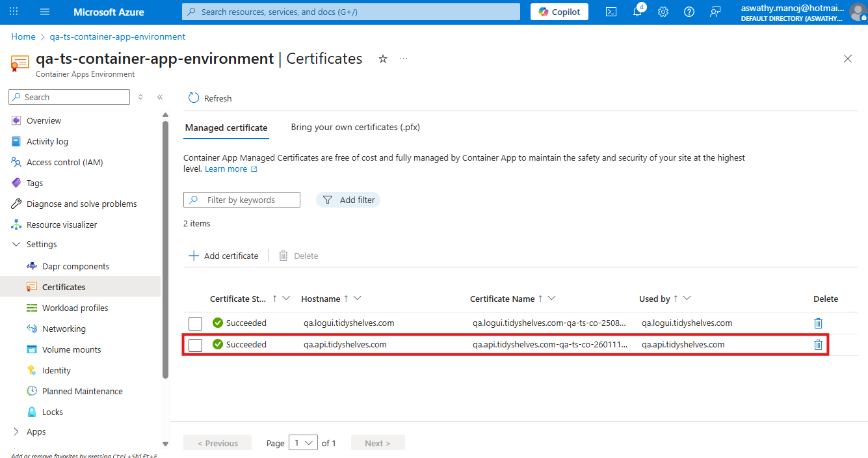Close the Certificates blade with X
Image resolution: width=868 pixels, height=458 pixels.
coord(848,59)
